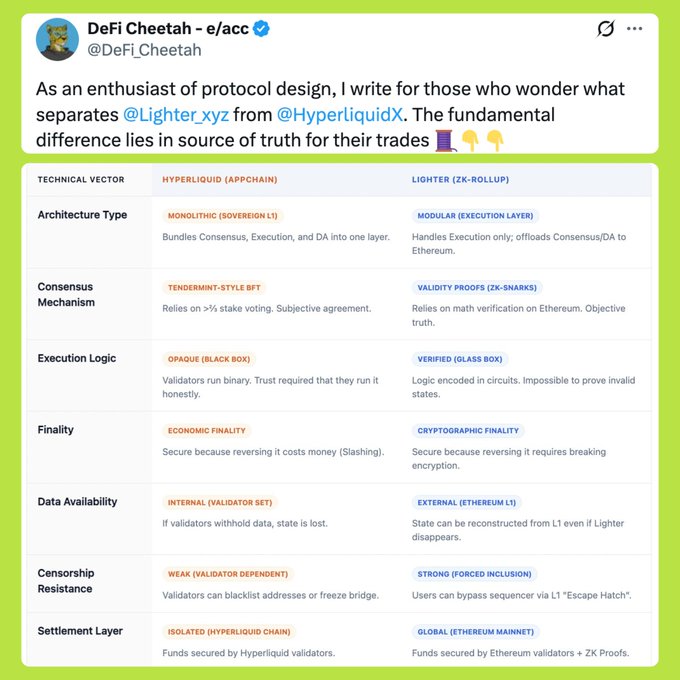Screen dimensions: 680x680
Task: Click the thread spool emoji
Action: click(445, 141)
